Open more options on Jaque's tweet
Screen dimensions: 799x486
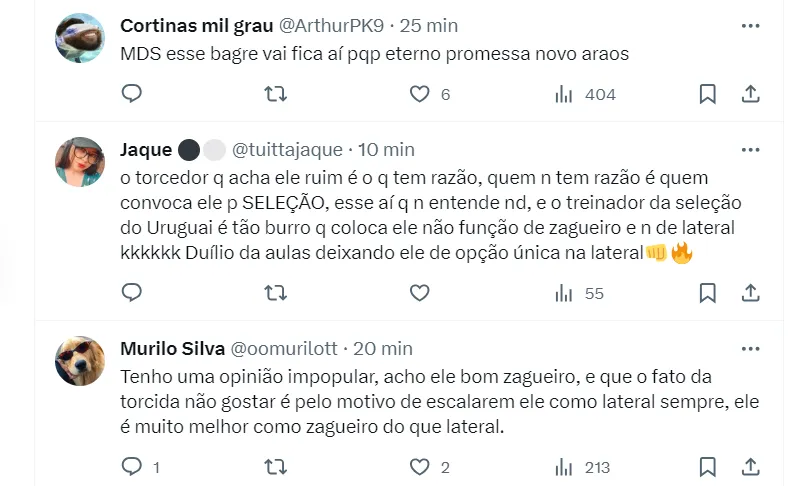(750, 149)
